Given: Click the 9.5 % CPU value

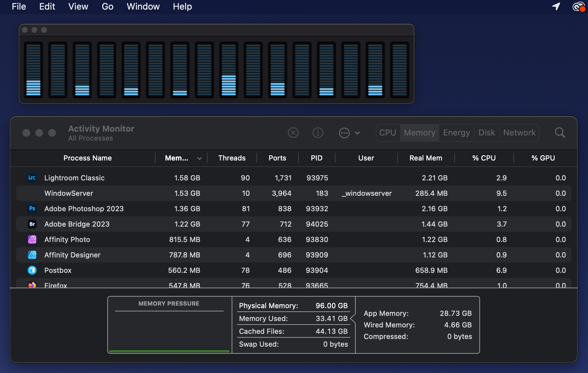Looking at the screenshot, I should [501, 193].
